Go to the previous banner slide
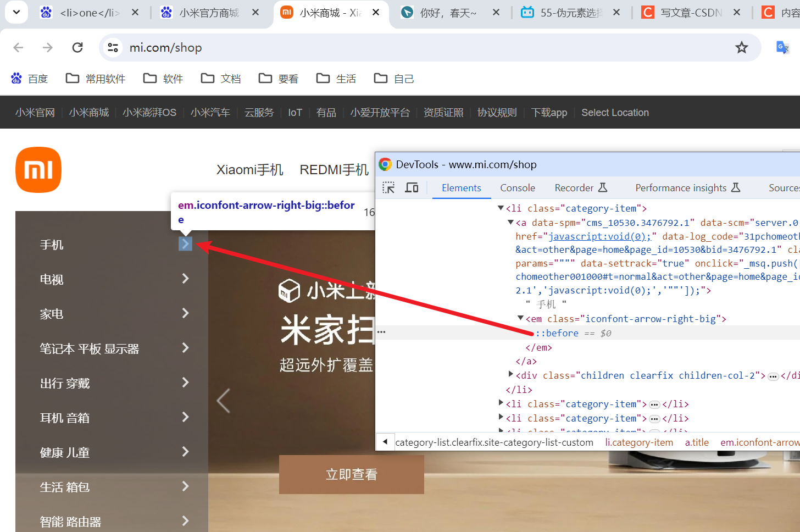The image size is (800, 532). tap(223, 401)
